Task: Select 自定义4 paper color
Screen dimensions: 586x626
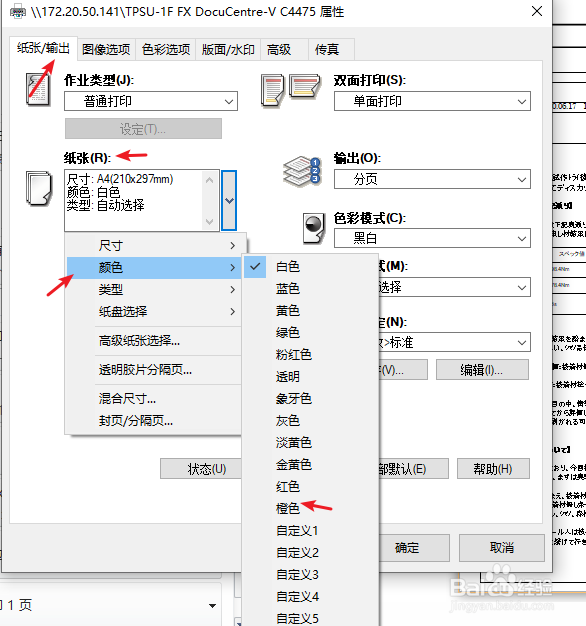Action: pos(311,596)
